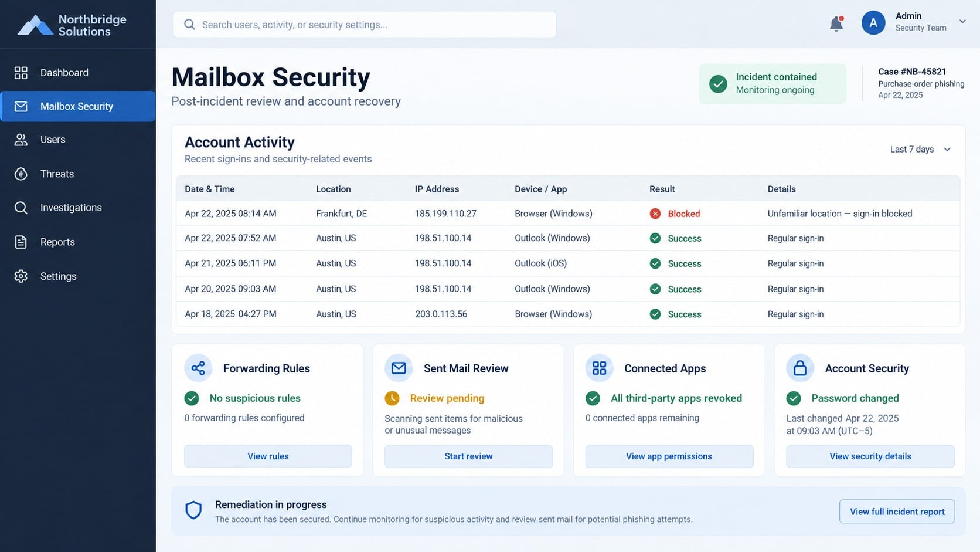Click the Forwarding Rules share icon

point(198,368)
